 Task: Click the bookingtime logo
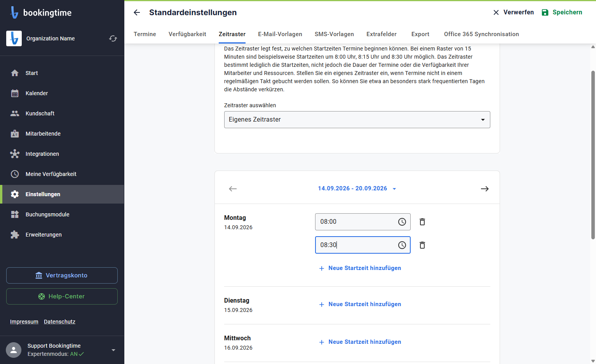click(41, 12)
